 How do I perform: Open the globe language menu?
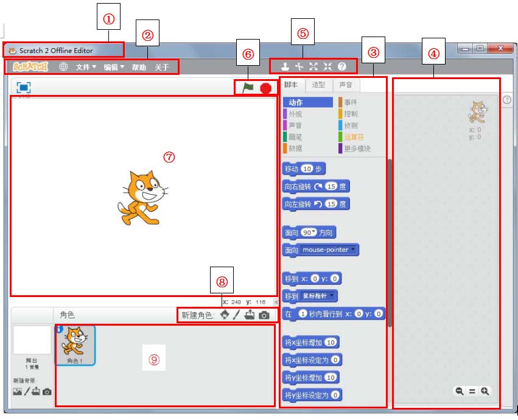(x=63, y=67)
